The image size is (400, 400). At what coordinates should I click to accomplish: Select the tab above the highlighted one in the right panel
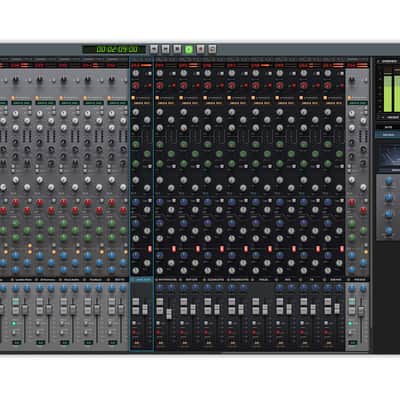pos(388,127)
